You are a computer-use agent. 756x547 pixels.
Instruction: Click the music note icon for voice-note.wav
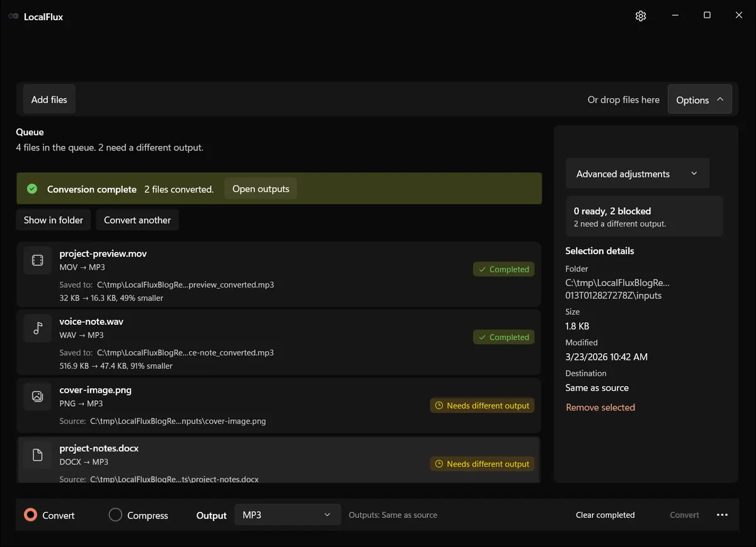[38, 328]
